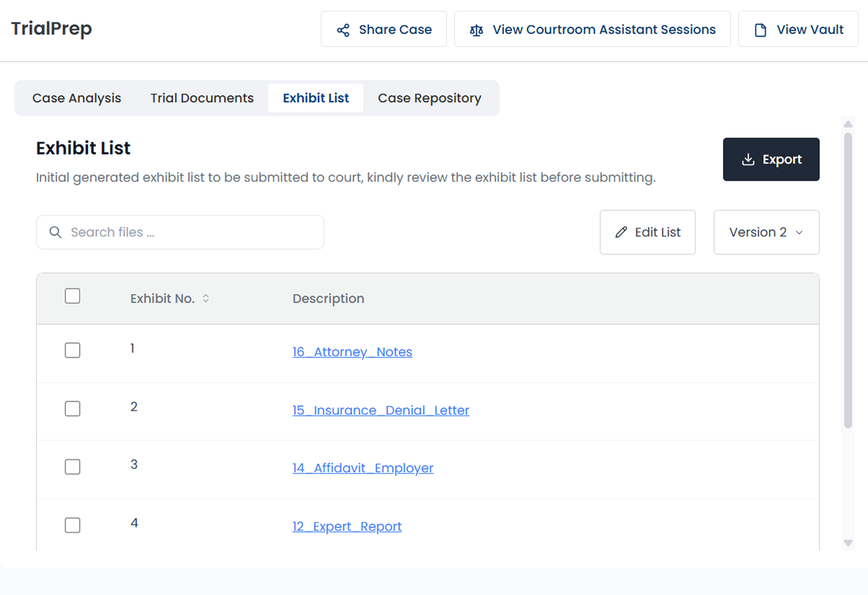Sort by Exhibit No. arrows icon
The image size is (868, 595).
coord(205,298)
